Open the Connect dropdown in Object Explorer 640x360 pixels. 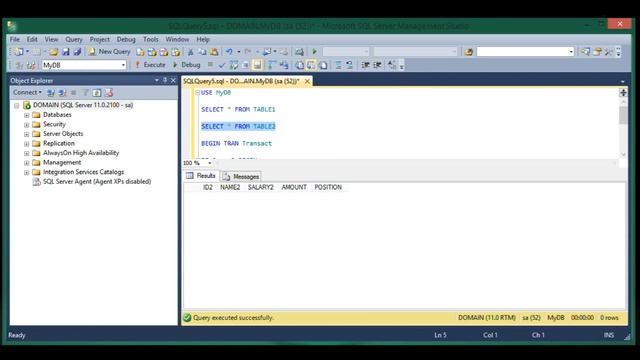click(x=27, y=93)
